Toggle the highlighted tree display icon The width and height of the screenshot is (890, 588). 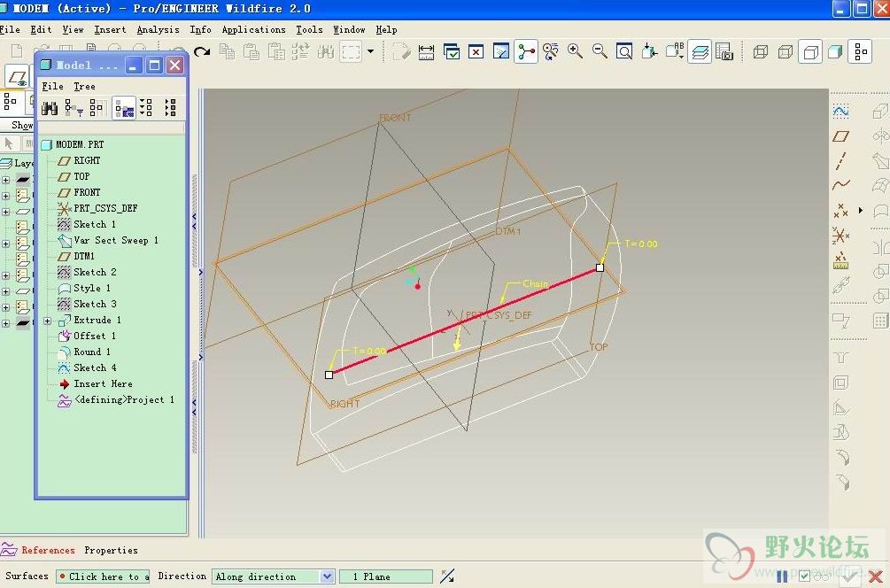point(124,108)
